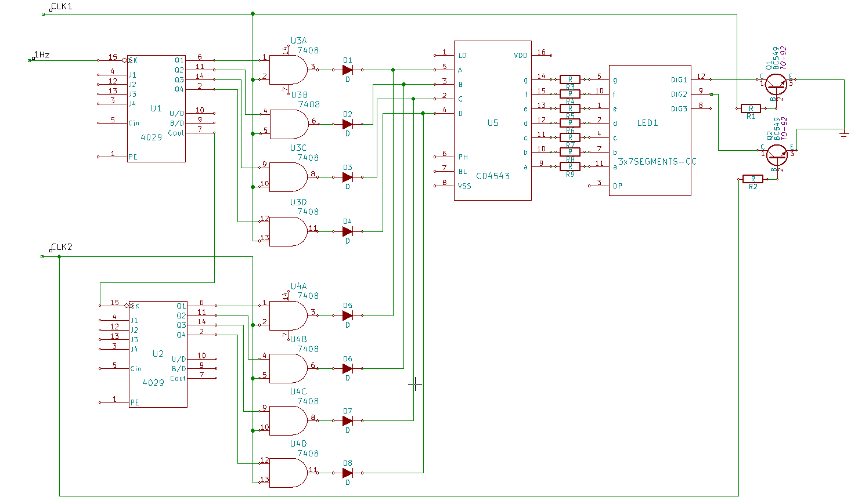Click the DIG3 pin label on LED1
This screenshot has width=858, height=504.
(x=679, y=109)
